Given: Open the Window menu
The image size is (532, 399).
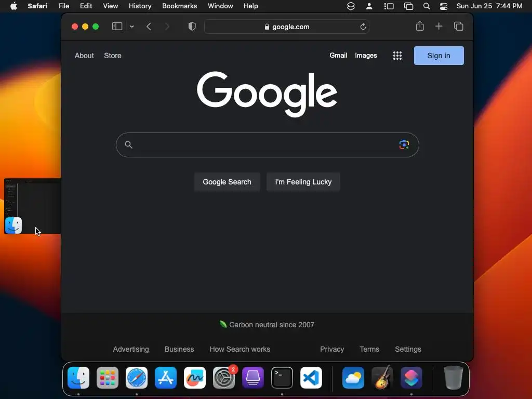Looking at the screenshot, I should point(220,6).
